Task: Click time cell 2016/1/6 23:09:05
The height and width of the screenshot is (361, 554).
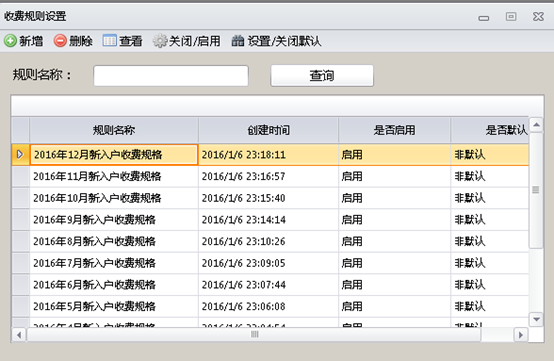Action: click(x=269, y=263)
